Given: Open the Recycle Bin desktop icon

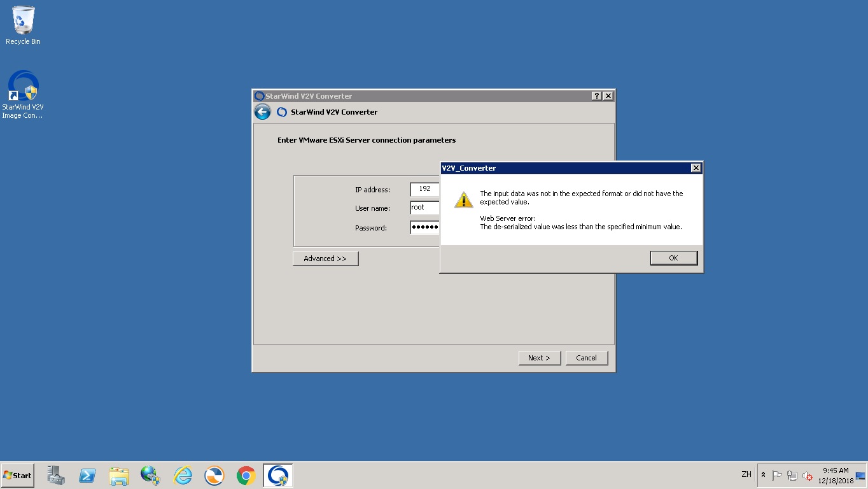Looking at the screenshot, I should 23,25.
